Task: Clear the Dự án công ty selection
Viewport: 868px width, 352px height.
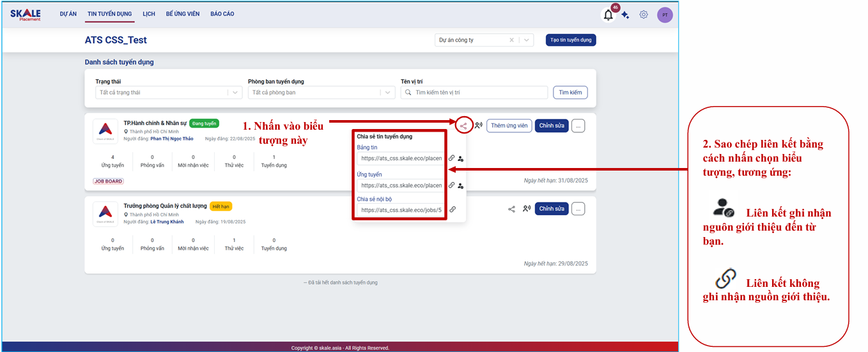Action: tap(511, 40)
